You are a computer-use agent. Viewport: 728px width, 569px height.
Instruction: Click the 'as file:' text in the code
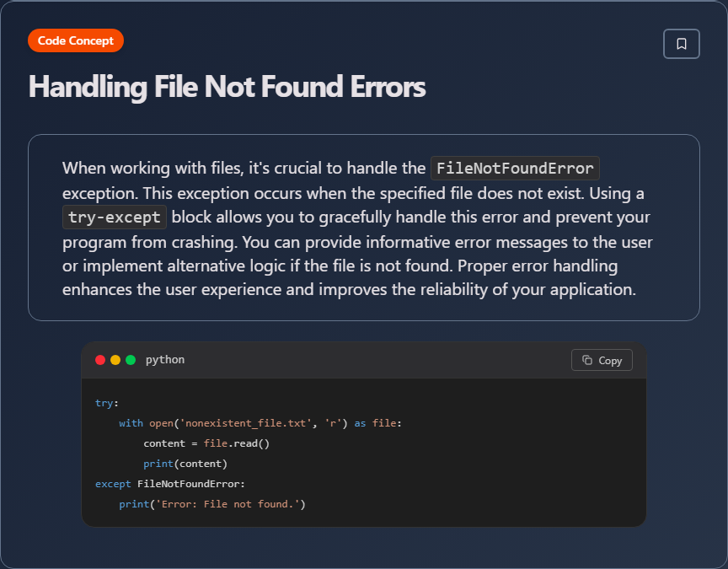pos(377,423)
